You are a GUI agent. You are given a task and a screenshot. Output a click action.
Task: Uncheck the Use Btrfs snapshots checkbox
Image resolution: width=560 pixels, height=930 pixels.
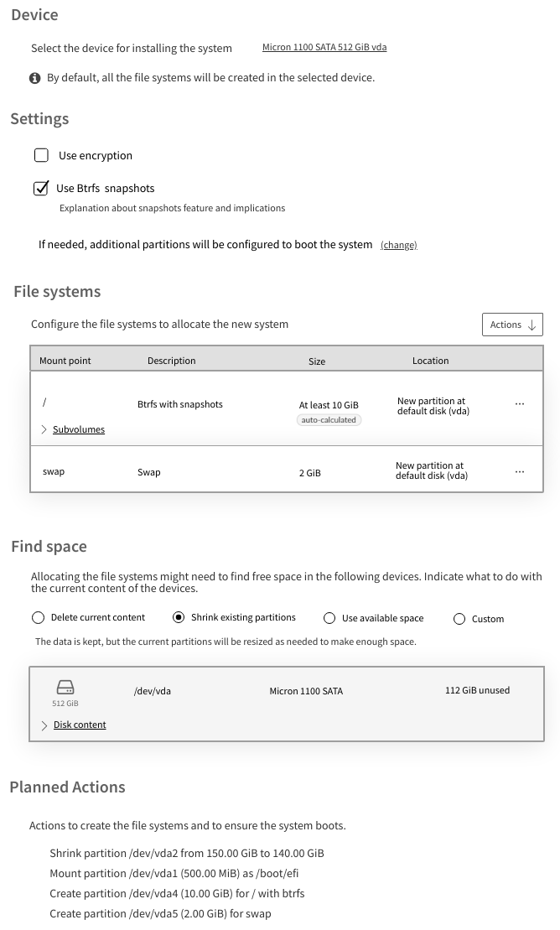click(41, 189)
